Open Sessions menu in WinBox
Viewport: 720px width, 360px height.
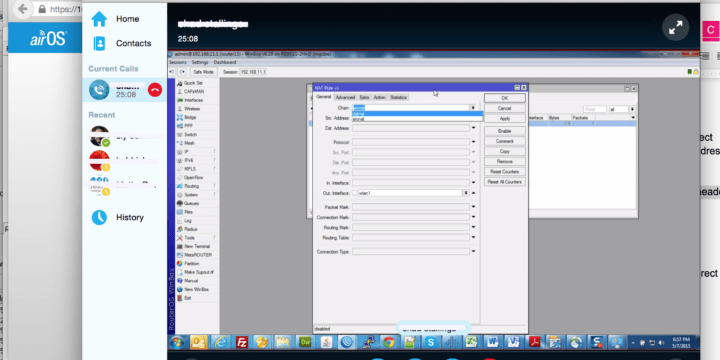(178, 62)
